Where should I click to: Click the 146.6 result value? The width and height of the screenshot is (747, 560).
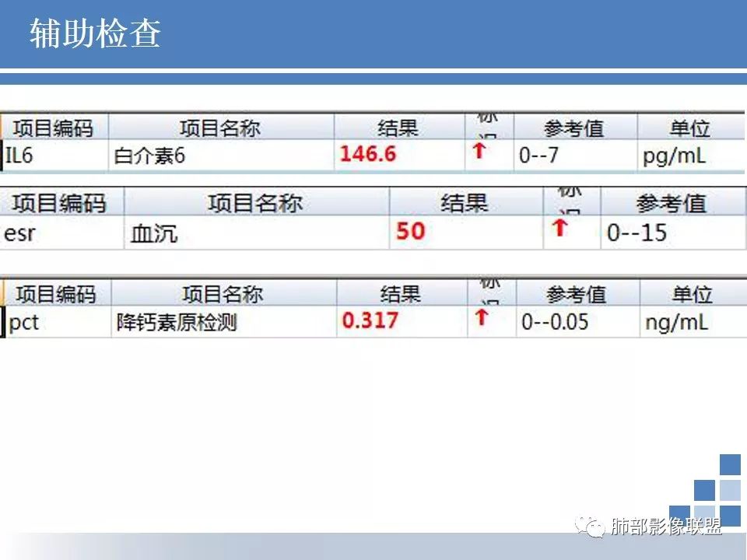(368, 154)
